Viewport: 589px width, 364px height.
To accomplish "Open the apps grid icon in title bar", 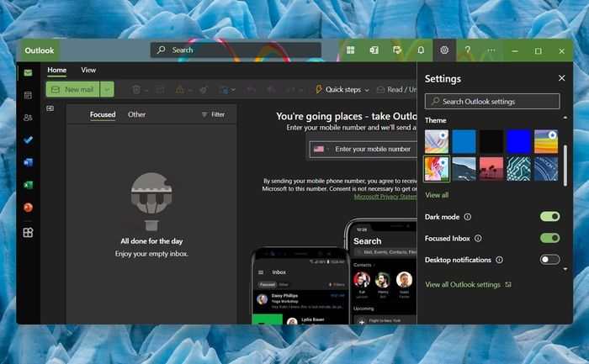I will pyautogui.click(x=351, y=50).
